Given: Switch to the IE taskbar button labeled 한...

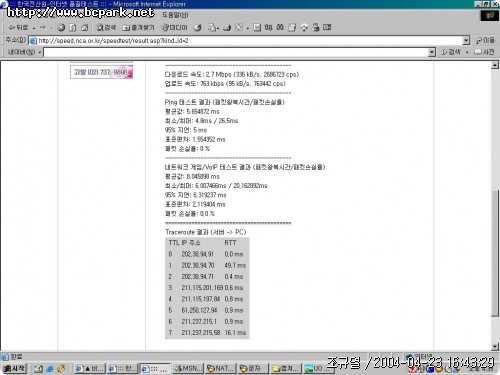Looking at the screenshot, I should tap(123, 368).
